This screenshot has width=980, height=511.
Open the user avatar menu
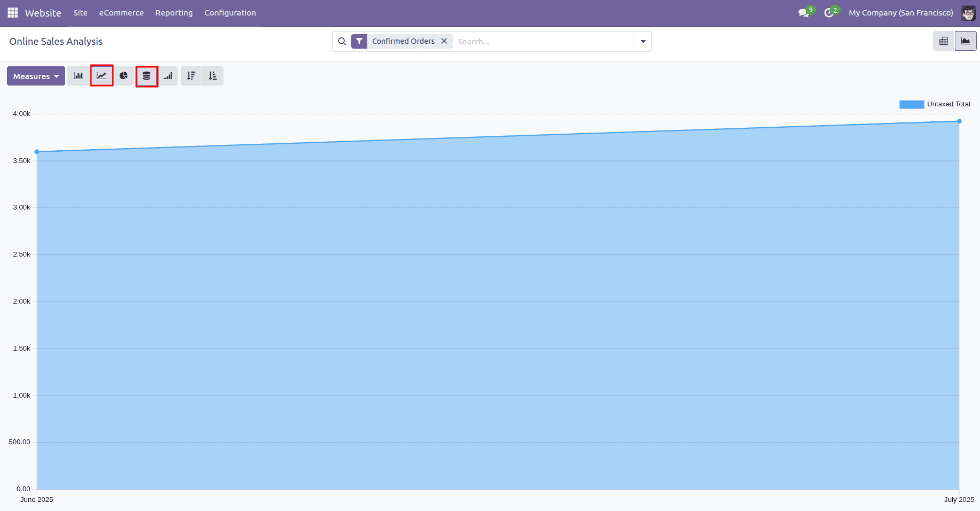point(968,13)
